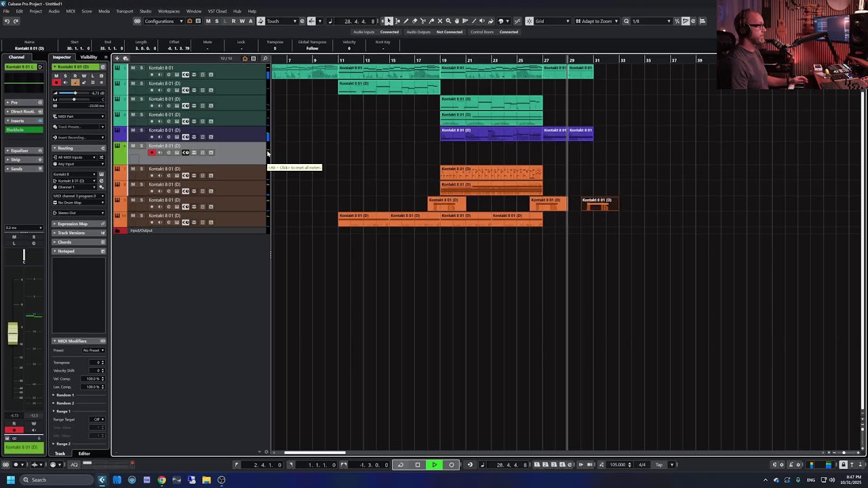Open the File menu
This screenshot has height=488, width=868.
point(6,11)
